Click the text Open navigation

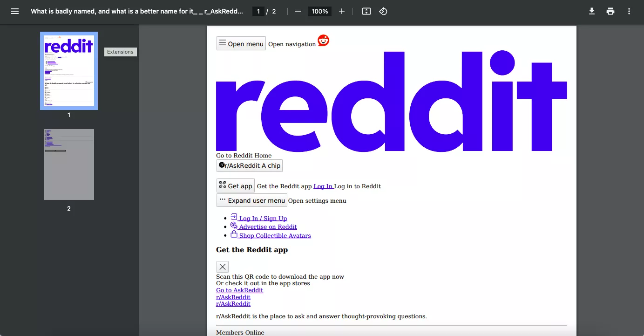(292, 44)
